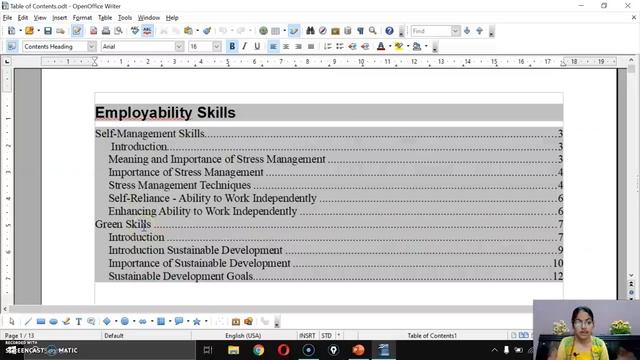Export directly as PDF
The height and width of the screenshot is (360, 640).
(x=93, y=31)
